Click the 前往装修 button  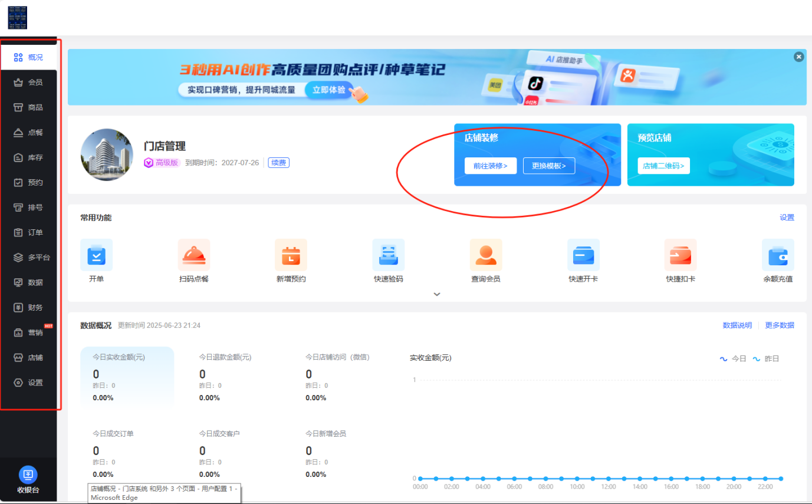[x=490, y=166]
